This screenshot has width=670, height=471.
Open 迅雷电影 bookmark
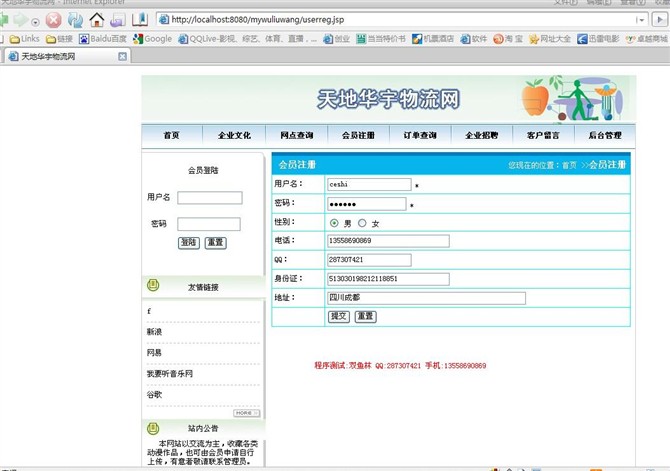598,39
